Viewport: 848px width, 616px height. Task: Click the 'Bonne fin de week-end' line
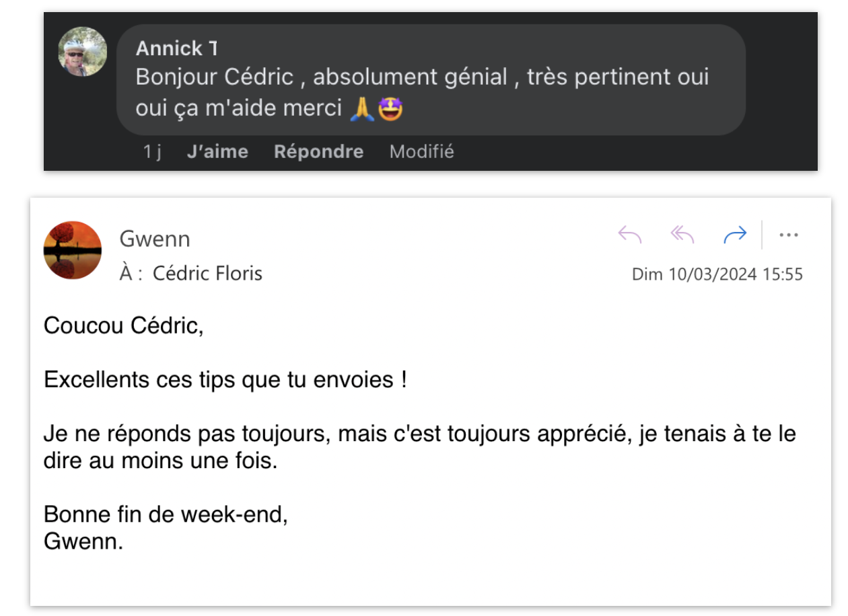coord(166,514)
